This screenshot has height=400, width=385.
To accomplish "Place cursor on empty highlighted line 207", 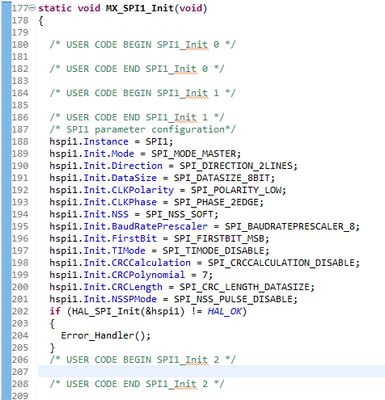I will pos(211,372).
